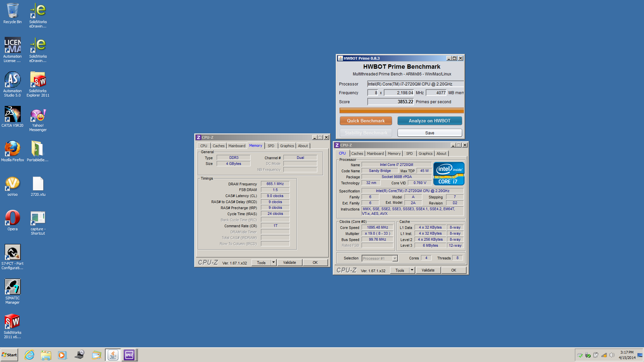Launch Opera browser shortcut

click(x=12, y=220)
